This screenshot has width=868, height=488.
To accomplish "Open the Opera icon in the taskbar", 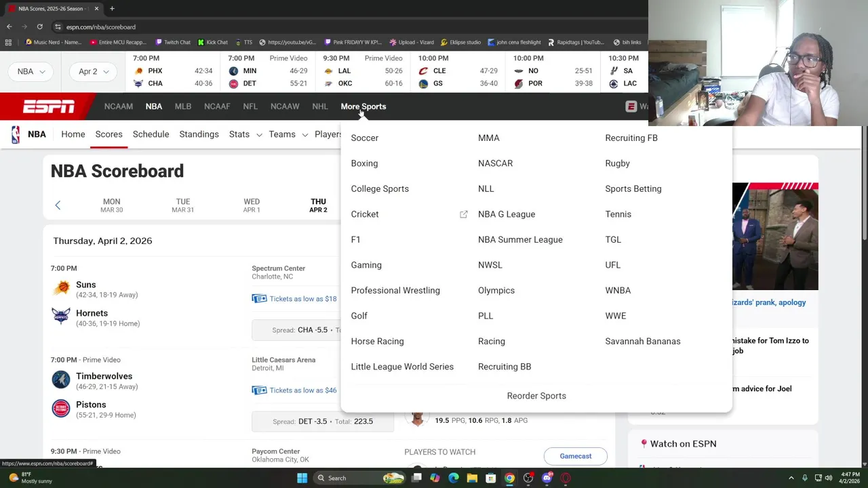I will click(x=566, y=478).
